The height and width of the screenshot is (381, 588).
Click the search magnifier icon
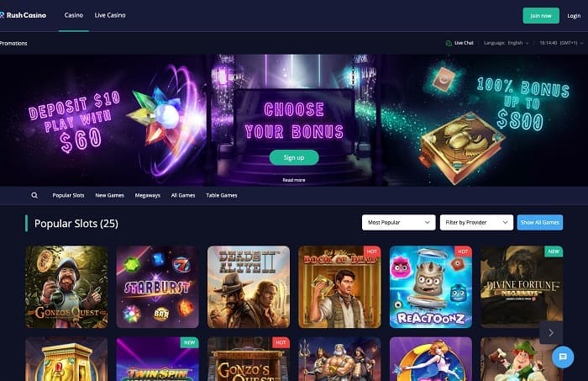click(x=34, y=195)
